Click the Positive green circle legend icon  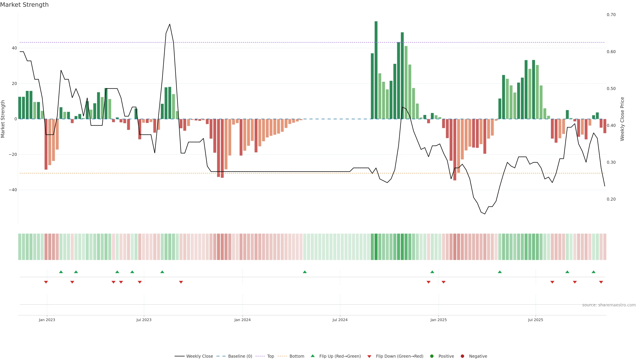point(432,356)
